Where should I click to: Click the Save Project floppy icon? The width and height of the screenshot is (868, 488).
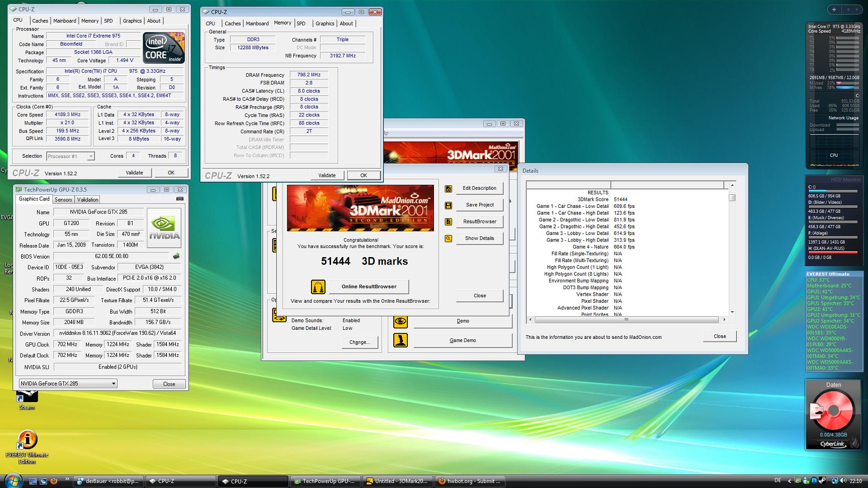click(448, 205)
